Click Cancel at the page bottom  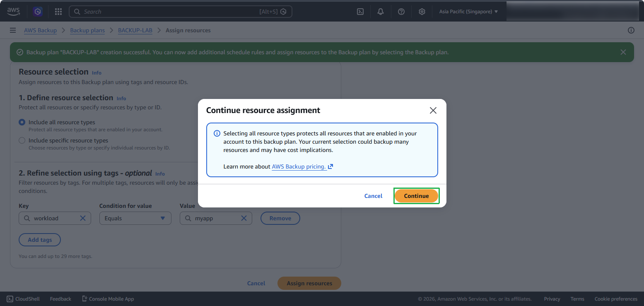coord(256,283)
